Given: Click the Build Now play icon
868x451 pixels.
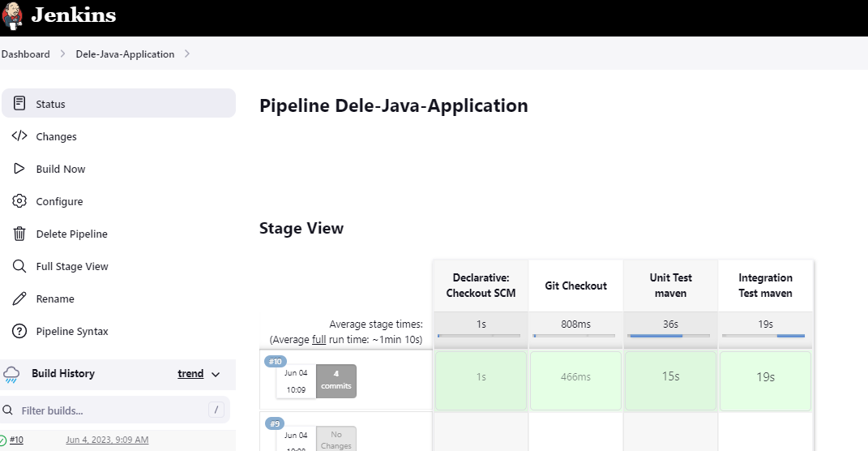Looking at the screenshot, I should [20, 169].
